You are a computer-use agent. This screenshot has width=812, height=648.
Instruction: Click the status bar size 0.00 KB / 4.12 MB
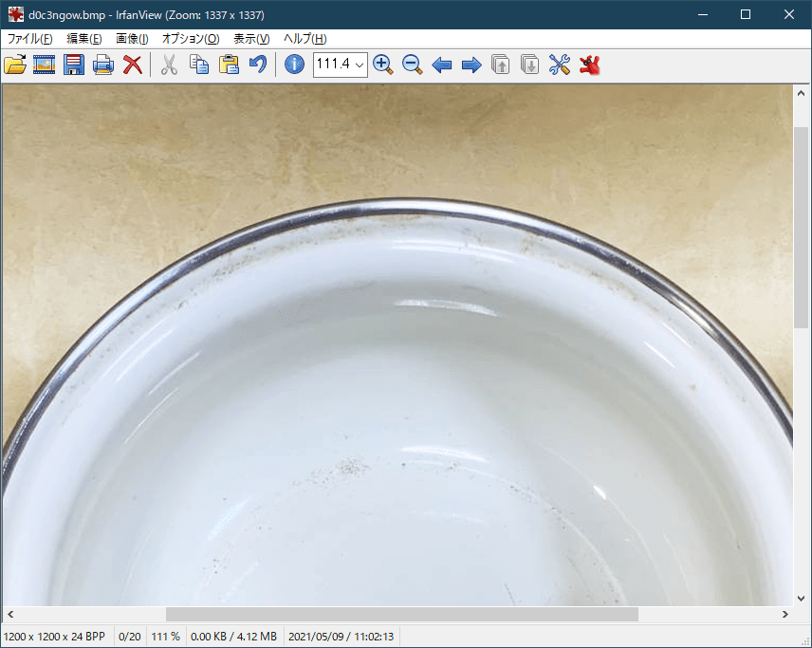click(233, 636)
